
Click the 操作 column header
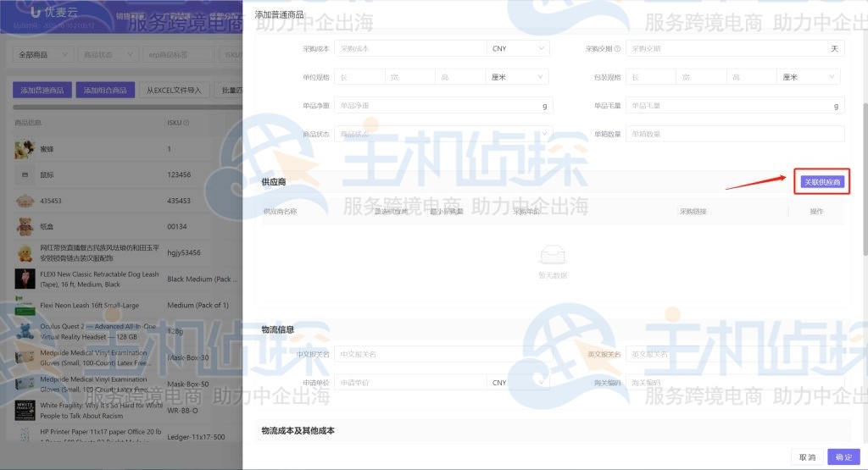[x=816, y=211]
